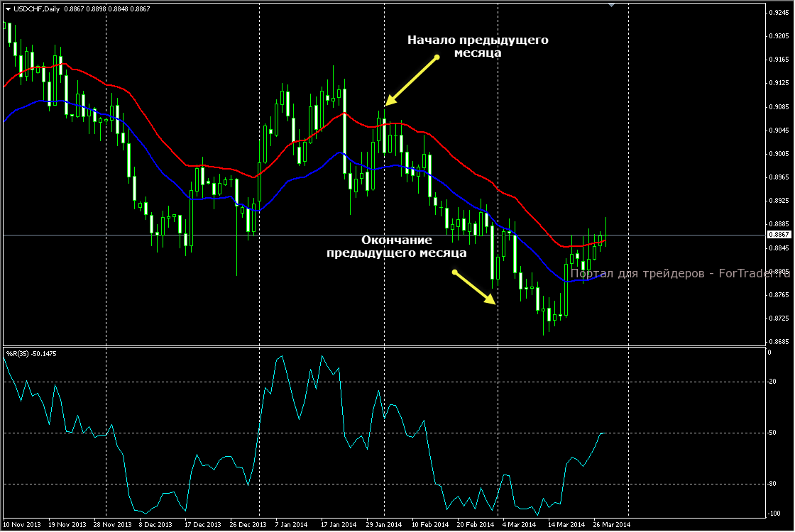The image size is (795, 532).
Task: Click the 17 Jan 2014 date label
Action: tap(339, 524)
